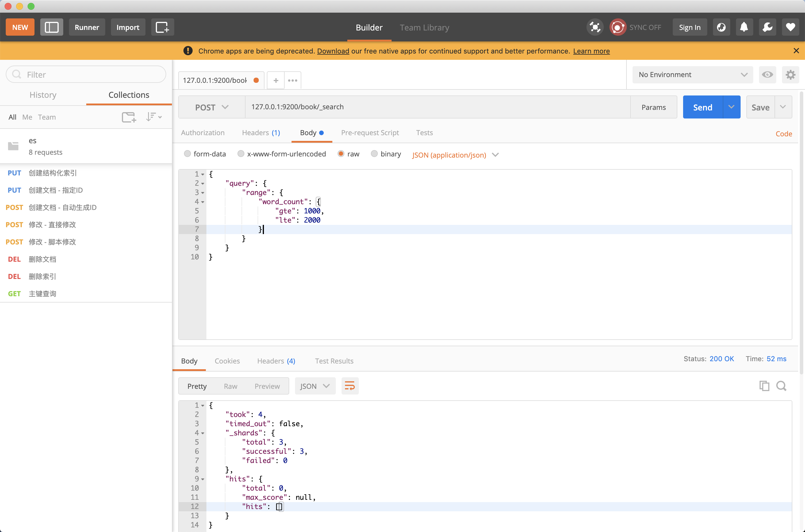805x532 pixels.
Task: Open notifications bell icon
Action: (744, 27)
